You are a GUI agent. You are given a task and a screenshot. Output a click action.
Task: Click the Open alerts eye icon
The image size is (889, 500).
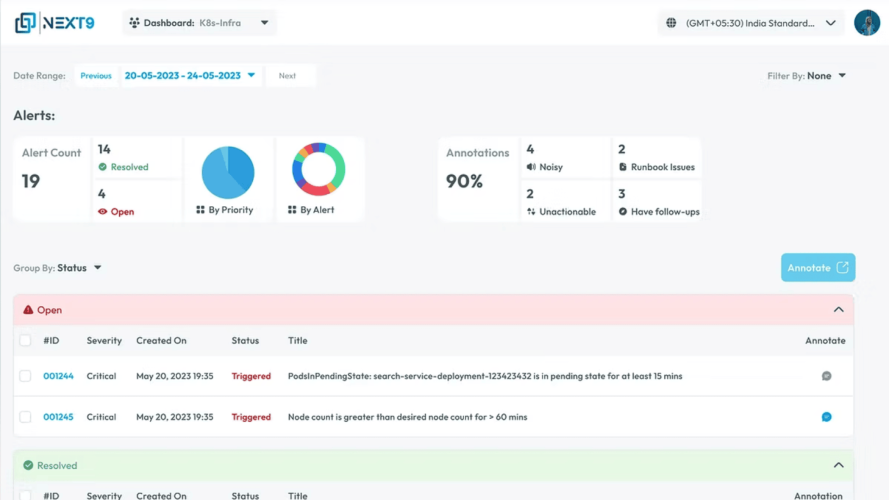tap(102, 211)
